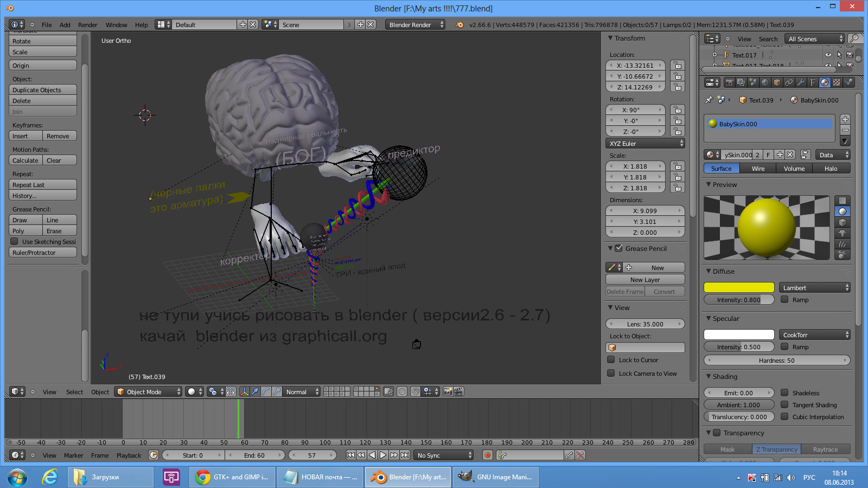Enable the Shadeless checkbox
The height and width of the screenshot is (488, 868).
coord(784,393)
